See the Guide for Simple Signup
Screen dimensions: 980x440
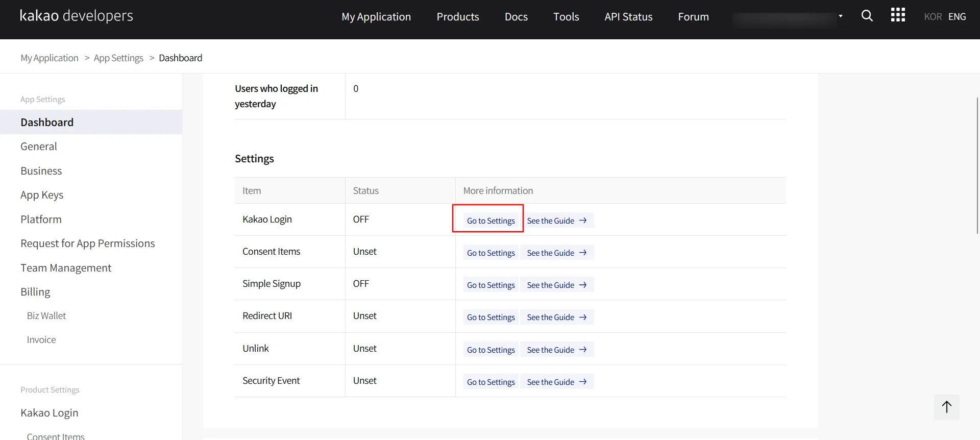pos(557,285)
